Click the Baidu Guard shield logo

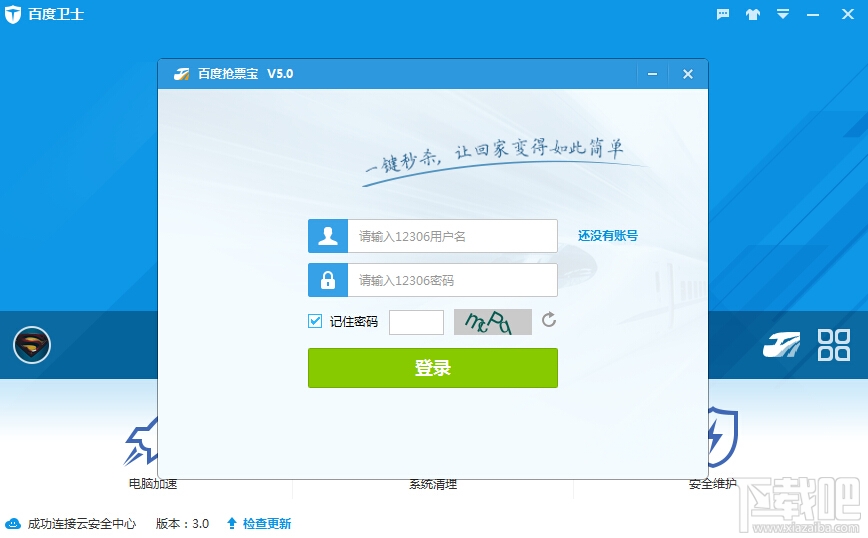12,14
